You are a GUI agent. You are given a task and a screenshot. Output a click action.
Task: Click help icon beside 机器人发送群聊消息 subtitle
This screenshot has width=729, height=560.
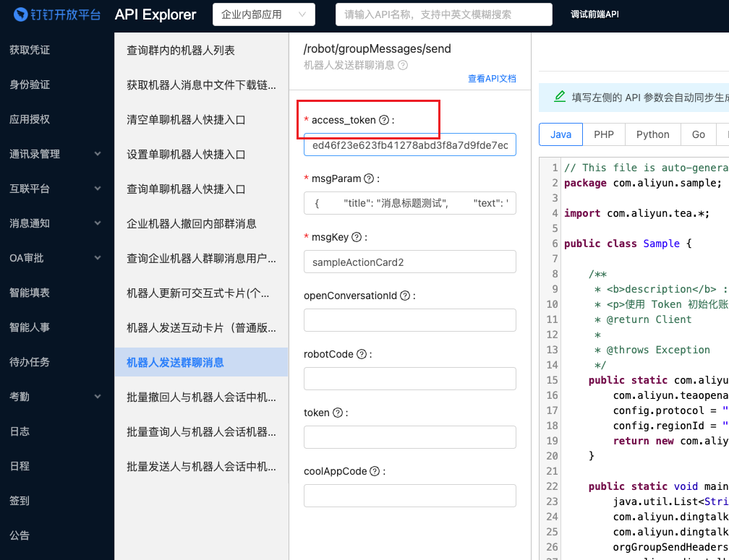pyautogui.click(x=403, y=65)
